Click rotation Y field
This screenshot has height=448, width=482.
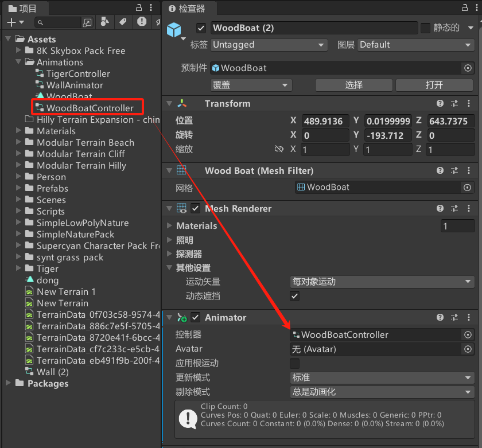388,135
